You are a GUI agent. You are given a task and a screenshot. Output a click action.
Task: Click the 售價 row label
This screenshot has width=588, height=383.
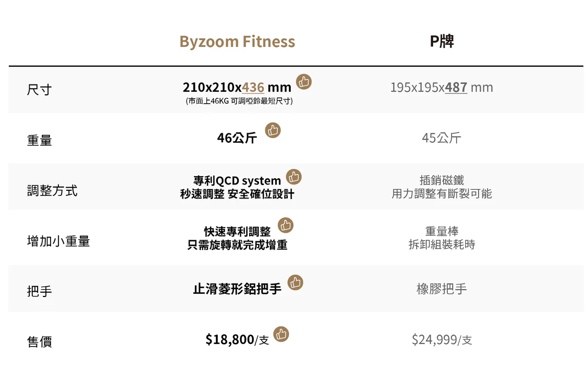[x=40, y=341]
